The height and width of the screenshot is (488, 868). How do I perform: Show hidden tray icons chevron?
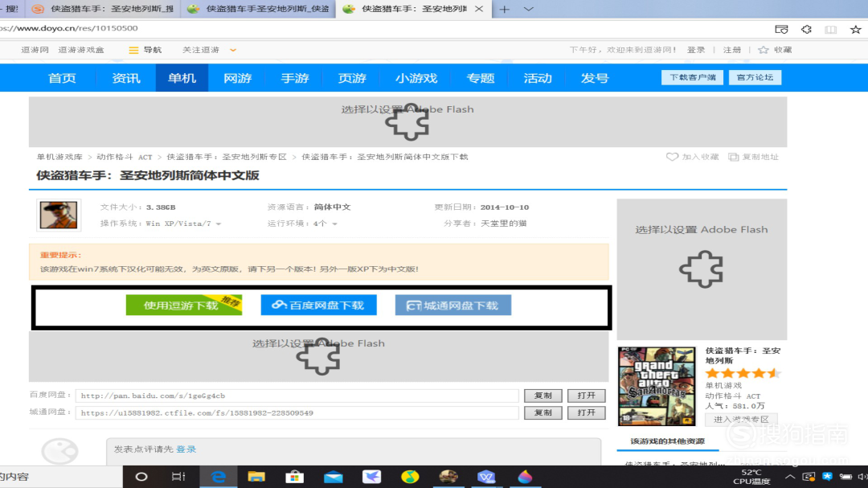coord(790,477)
